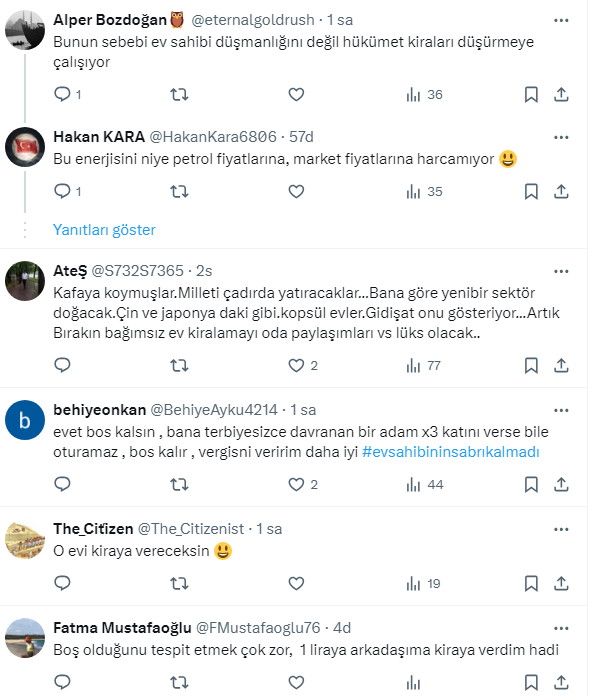Click behiyeonkan's blue avatar
604x696 pixels.
[23, 420]
